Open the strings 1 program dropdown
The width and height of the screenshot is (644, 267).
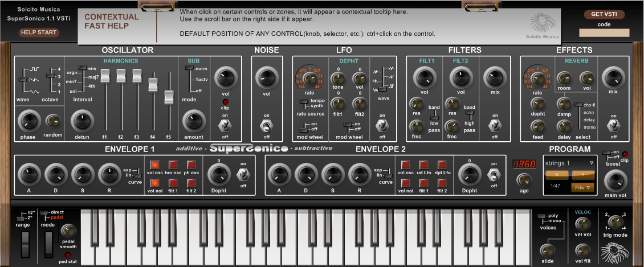(x=569, y=163)
